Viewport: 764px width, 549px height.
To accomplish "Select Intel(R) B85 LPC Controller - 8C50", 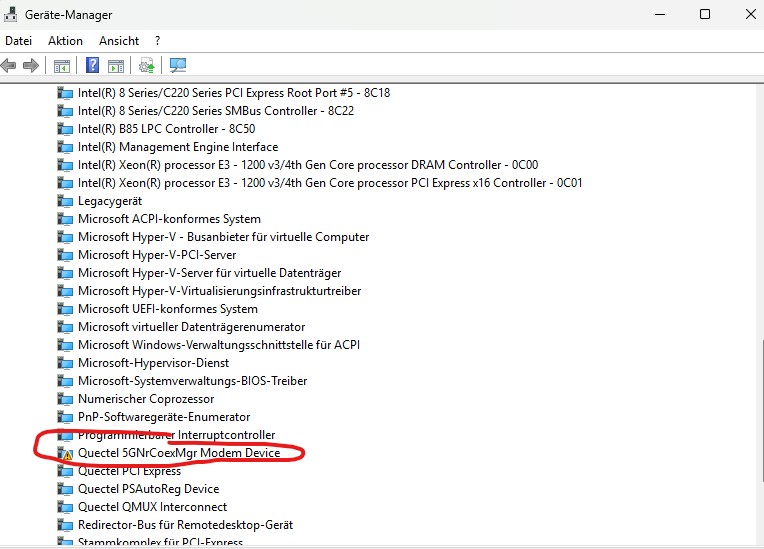I will (x=167, y=129).
